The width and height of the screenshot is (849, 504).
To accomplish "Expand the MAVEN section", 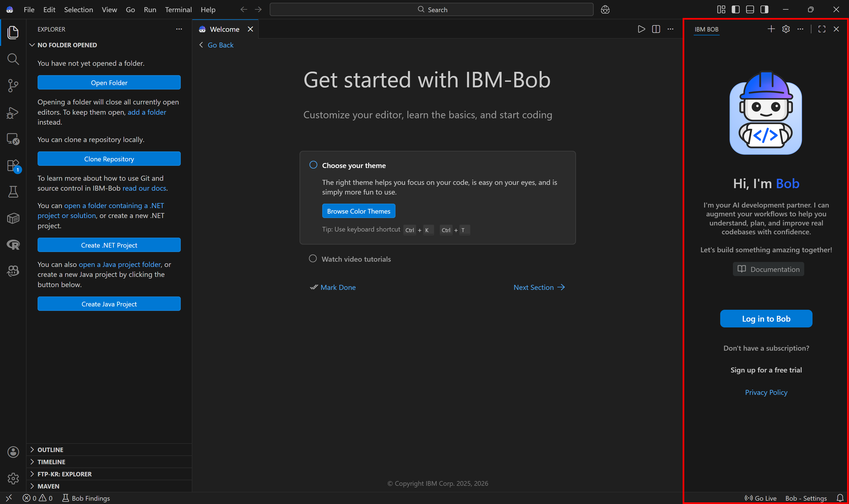I will 109,486.
